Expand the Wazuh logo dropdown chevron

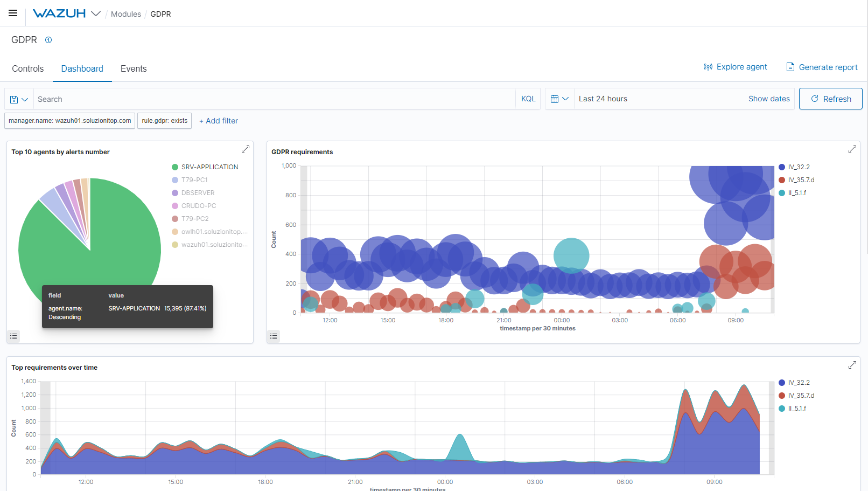tap(96, 13)
